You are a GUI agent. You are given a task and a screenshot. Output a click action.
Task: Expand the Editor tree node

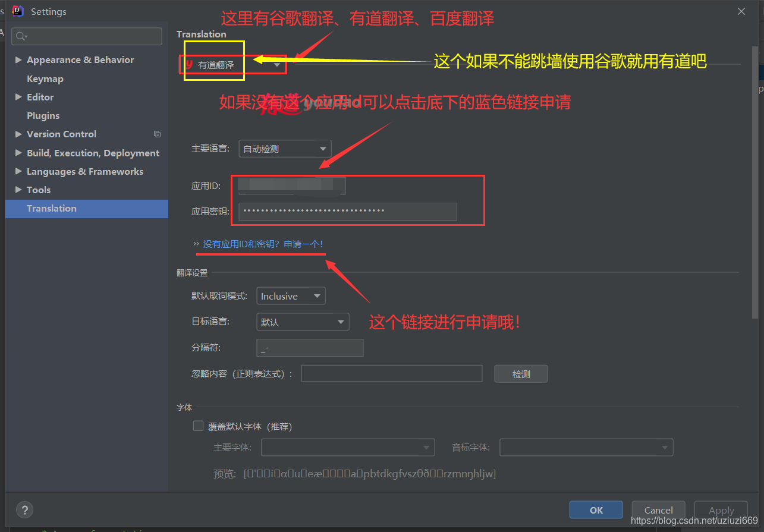pyautogui.click(x=18, y=97)
